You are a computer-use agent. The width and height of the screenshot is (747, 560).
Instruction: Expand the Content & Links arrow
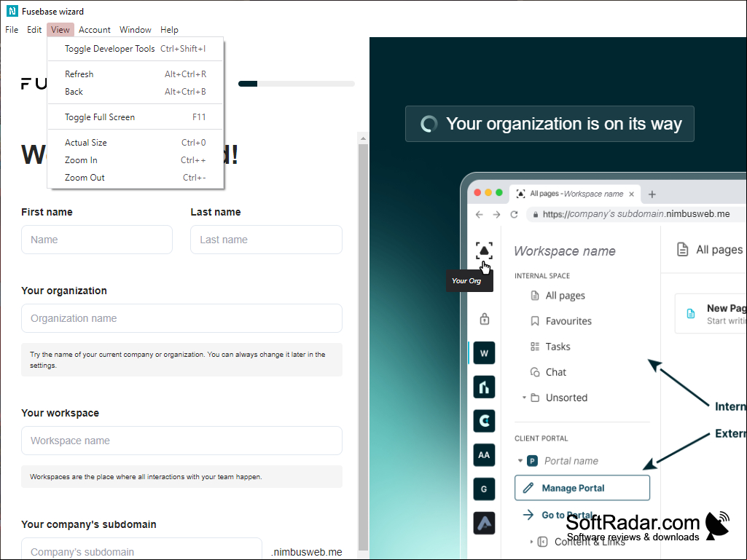click(x=532, y=541)
